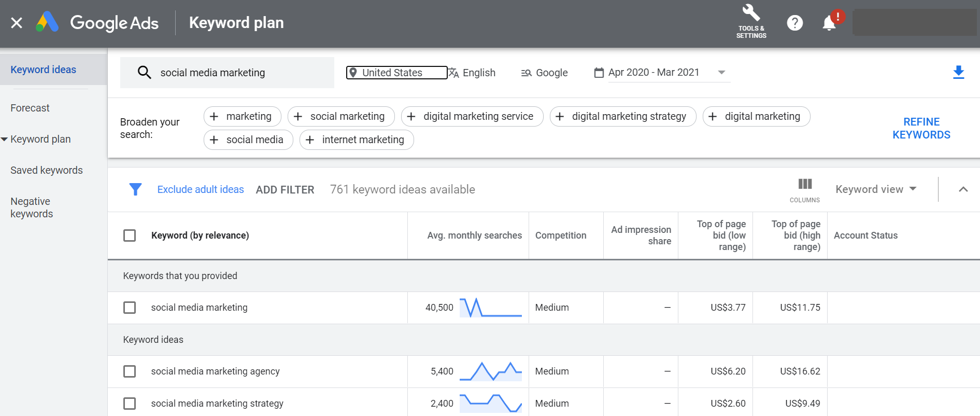980x416 pixels.
Task: Download keyword ideas with download icon
Action: click(958, 73)
